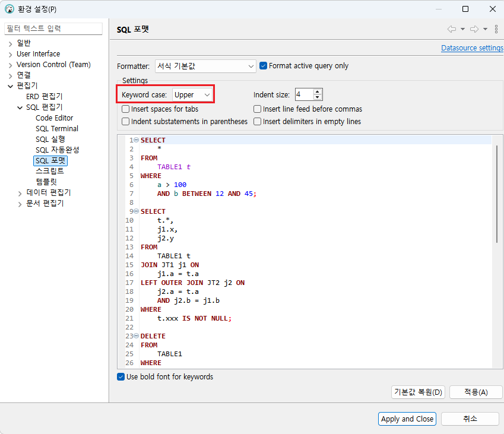Select SQL 자동완성 in the tree
The width and height of the screenshot is (504, 434).
(x=57, y=150)
